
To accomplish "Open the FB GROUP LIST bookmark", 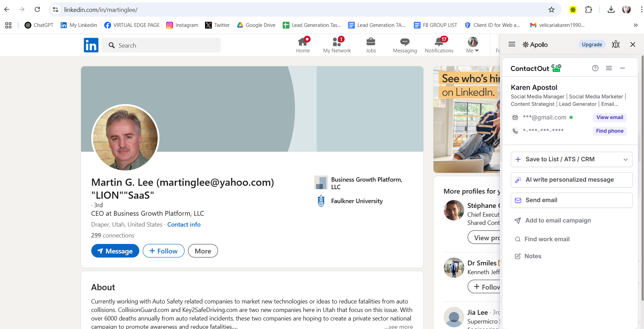I will coord(435,25).
